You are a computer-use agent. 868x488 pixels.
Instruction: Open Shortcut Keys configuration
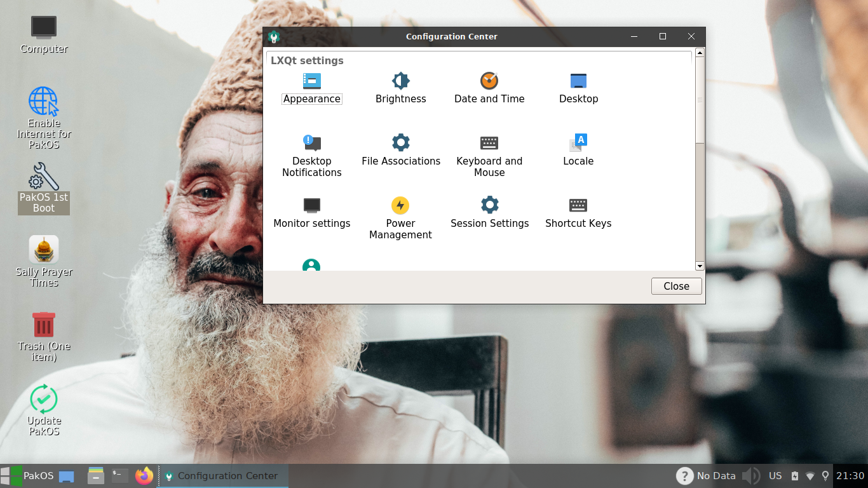click(x=578, y=213)
